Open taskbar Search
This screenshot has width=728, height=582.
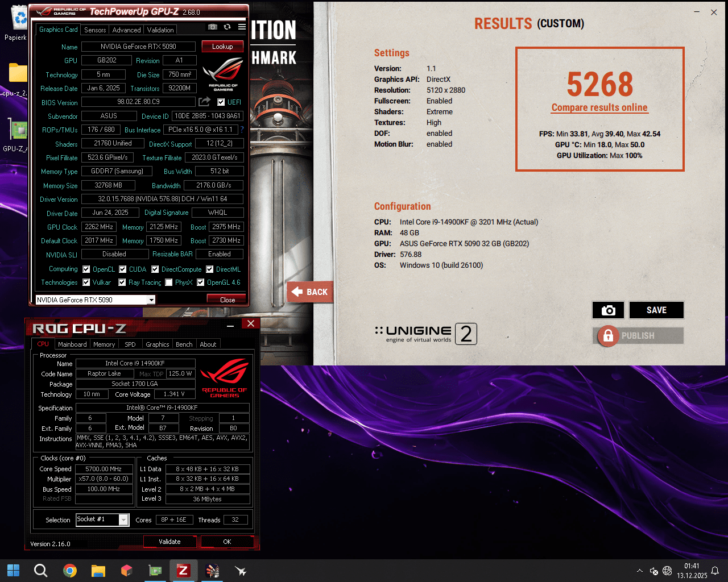point(40,570)
